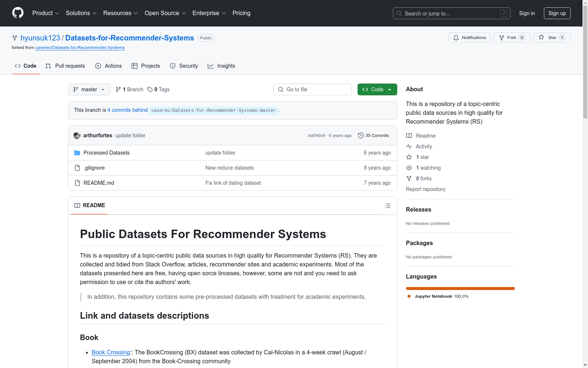The height and width of the screenshot is (368, 588).
Task: Expand the Enterprise menu
Action: pos(209,13)
